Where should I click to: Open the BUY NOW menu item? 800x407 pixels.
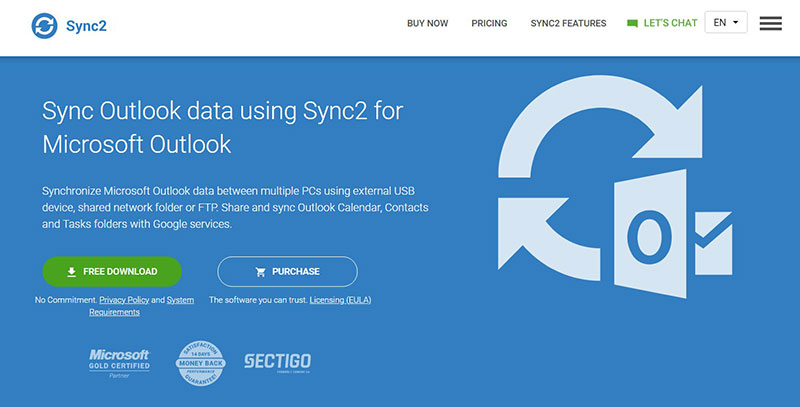click(x=428, y=23)
